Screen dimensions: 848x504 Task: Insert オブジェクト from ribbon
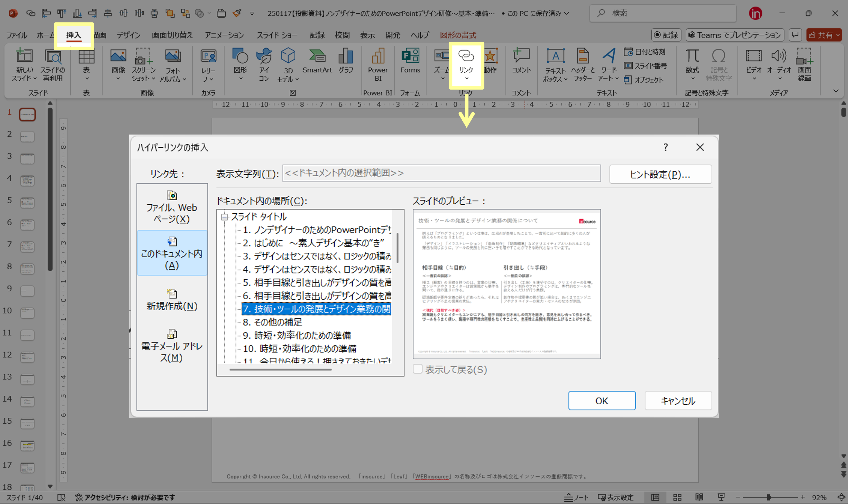[x=644, y=80]
